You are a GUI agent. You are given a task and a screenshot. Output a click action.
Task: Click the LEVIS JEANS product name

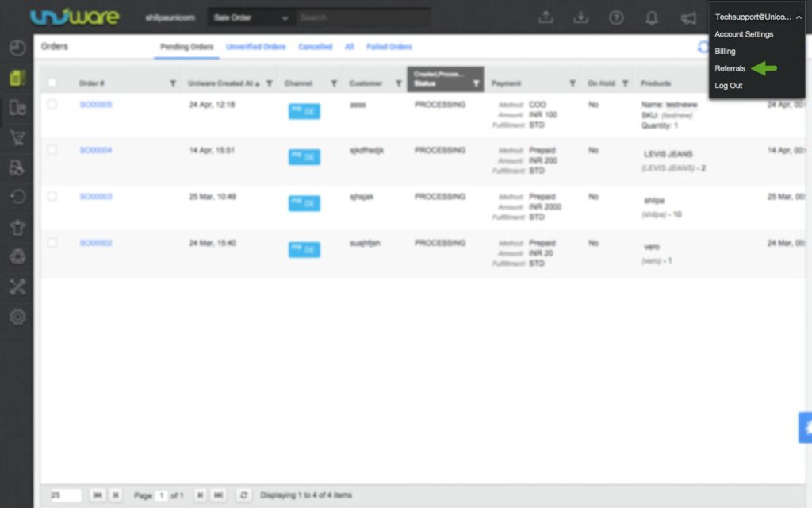pyautogui.click(x=668, y=154)
